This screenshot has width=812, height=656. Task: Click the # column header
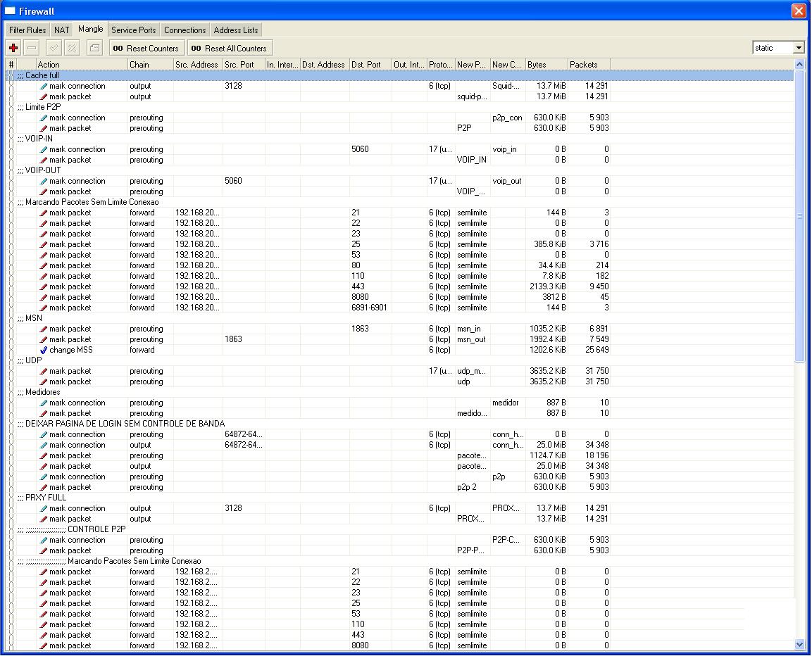[11, 64]
